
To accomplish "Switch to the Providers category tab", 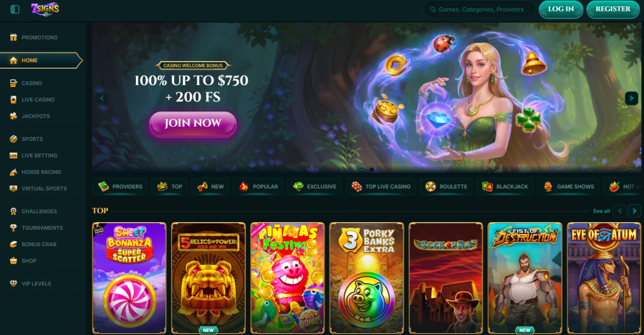I will click(120, 186).
